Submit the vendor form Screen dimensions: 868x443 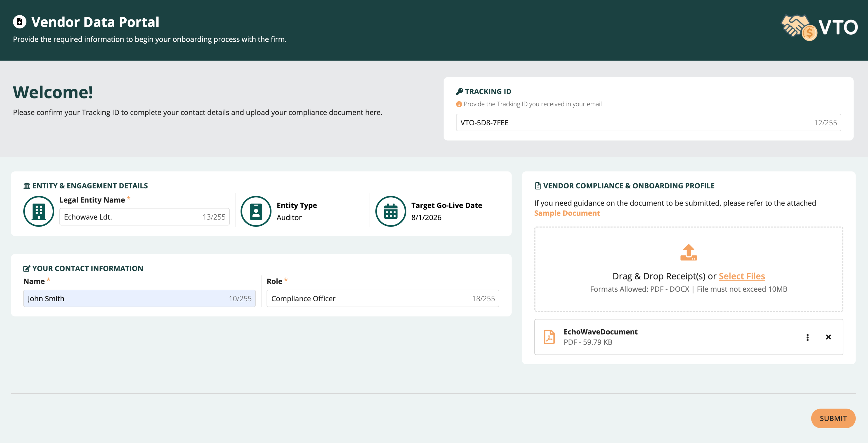[833, 418]
